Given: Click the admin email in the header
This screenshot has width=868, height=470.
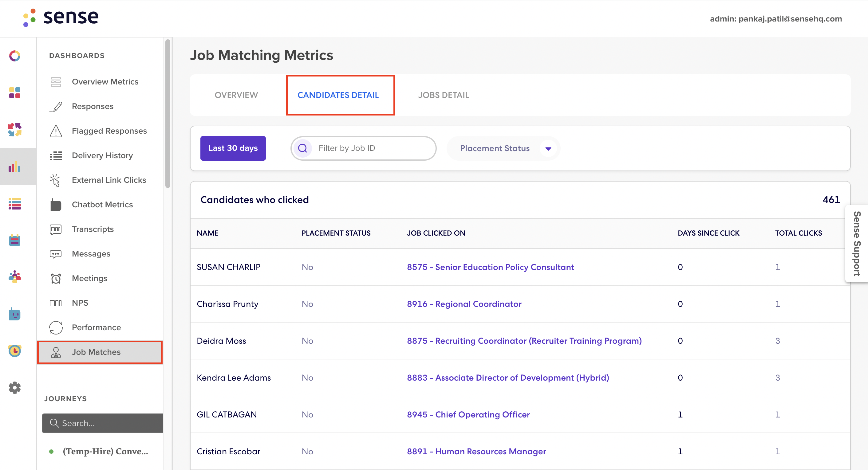Looking at the screenshot, I should click(776, 19).
